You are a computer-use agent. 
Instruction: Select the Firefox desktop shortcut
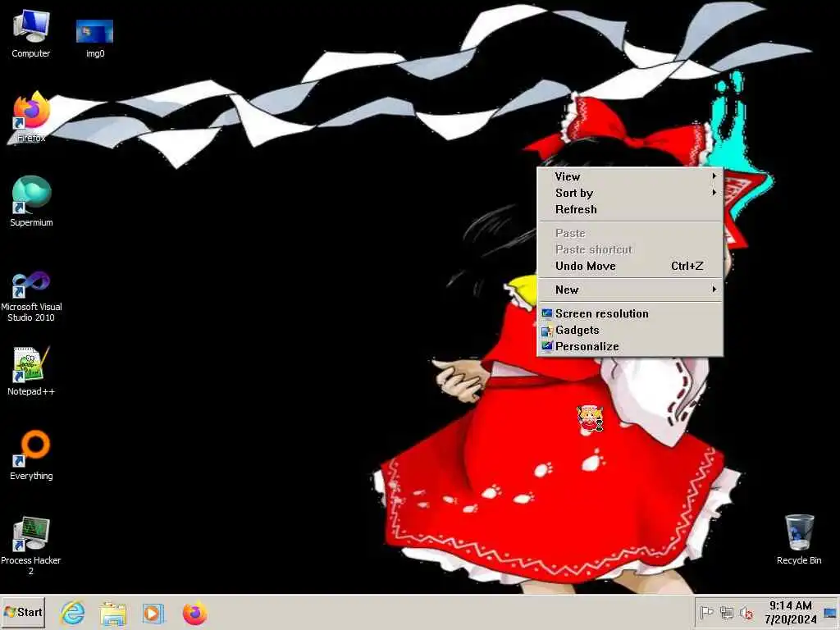(30, 116)
